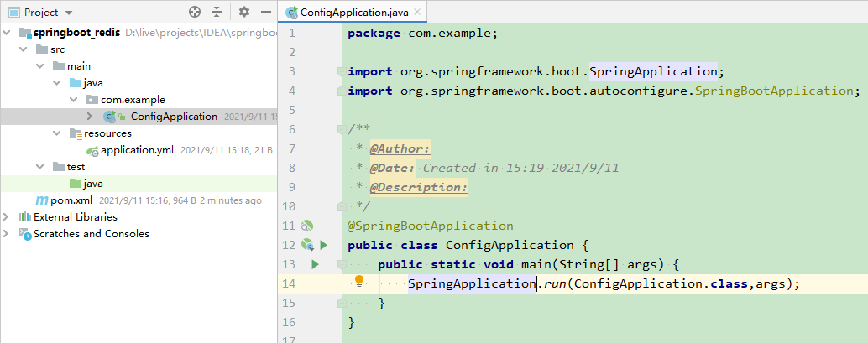Hide the Project tool window
Viewport: 868px width, 343px height.
click(x=266, y=12)
